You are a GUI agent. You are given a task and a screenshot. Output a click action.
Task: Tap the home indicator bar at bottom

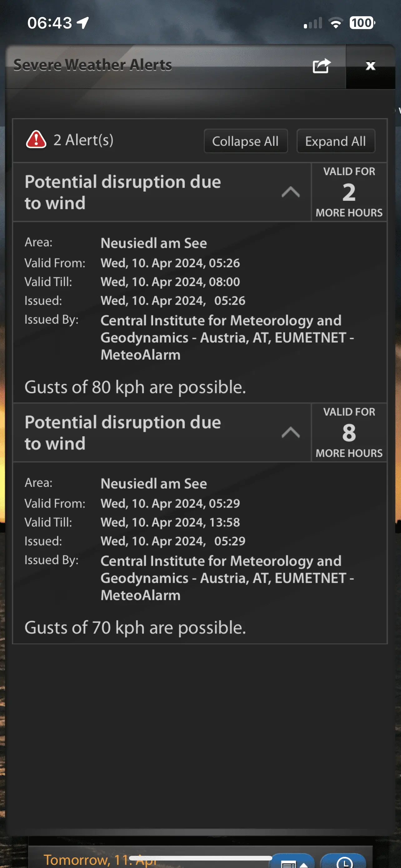point(201,858)
